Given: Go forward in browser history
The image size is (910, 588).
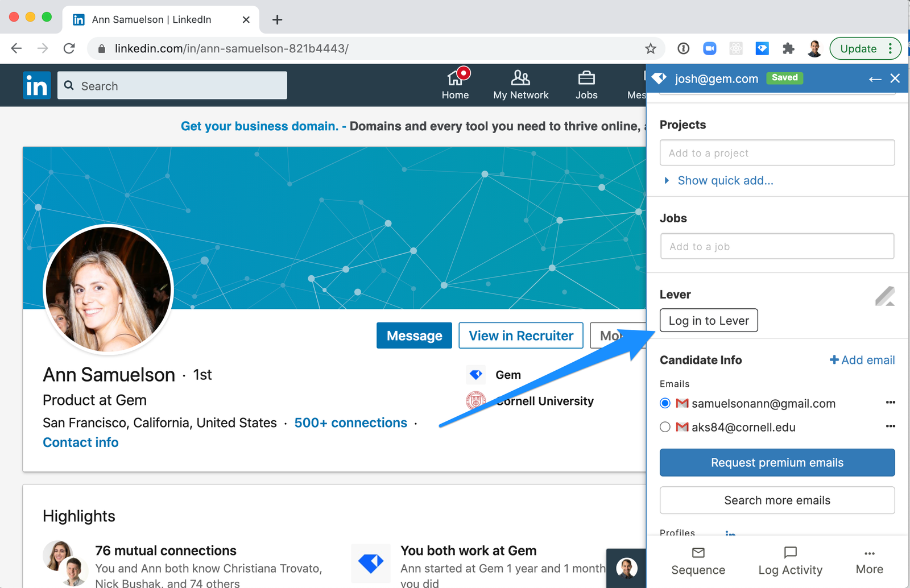Looking at the screenshot, I should [43, 48].
